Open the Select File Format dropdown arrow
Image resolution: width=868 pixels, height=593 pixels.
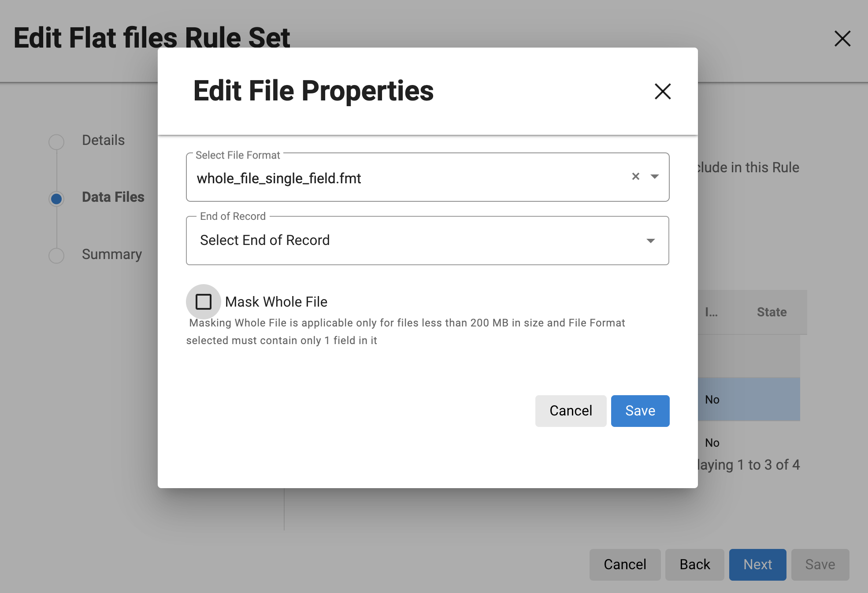[x=655, y=177]
